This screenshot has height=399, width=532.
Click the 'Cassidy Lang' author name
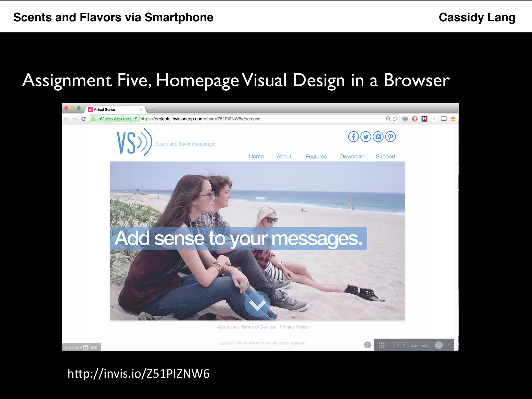coord(477,18)
